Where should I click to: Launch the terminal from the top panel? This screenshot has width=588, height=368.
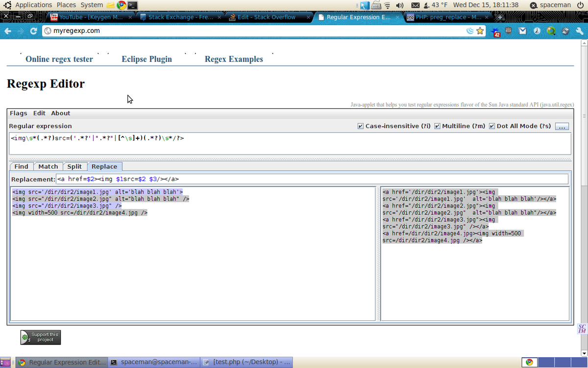132,5
